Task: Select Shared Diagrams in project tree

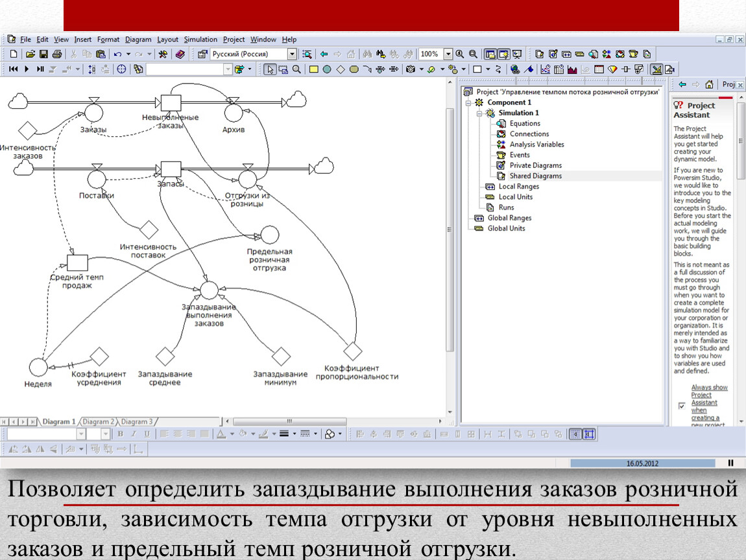Action: [536, 176]
